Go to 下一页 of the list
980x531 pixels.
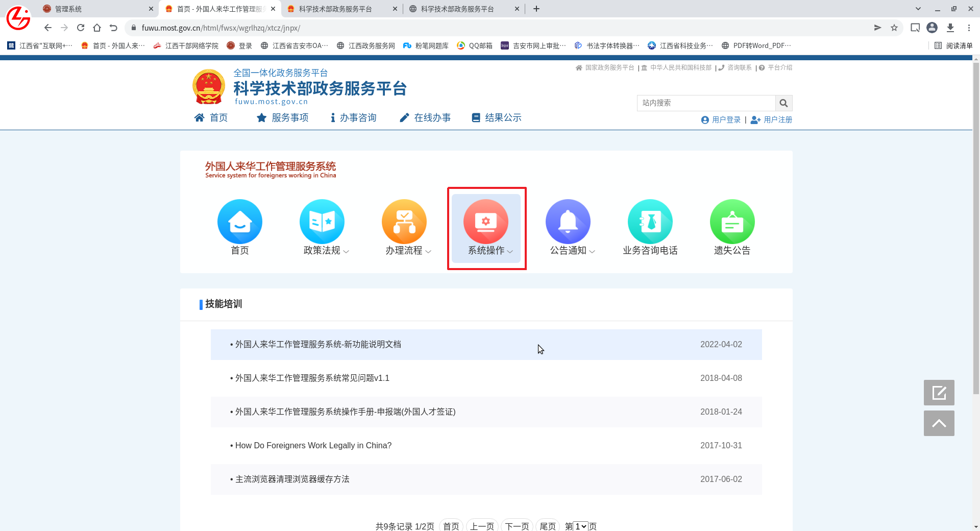tap(517, 526)
